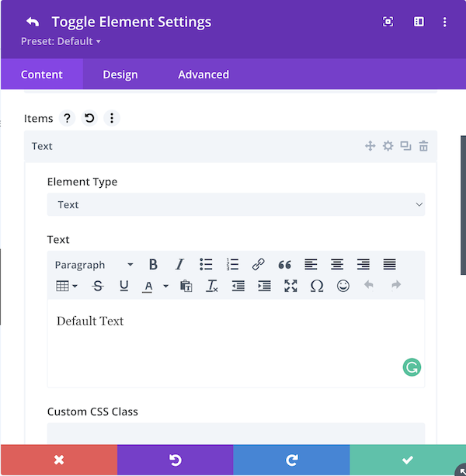This screenshot has width=466, height=476.
Task: Toggle underline formatting
Action: pos(123,286)
